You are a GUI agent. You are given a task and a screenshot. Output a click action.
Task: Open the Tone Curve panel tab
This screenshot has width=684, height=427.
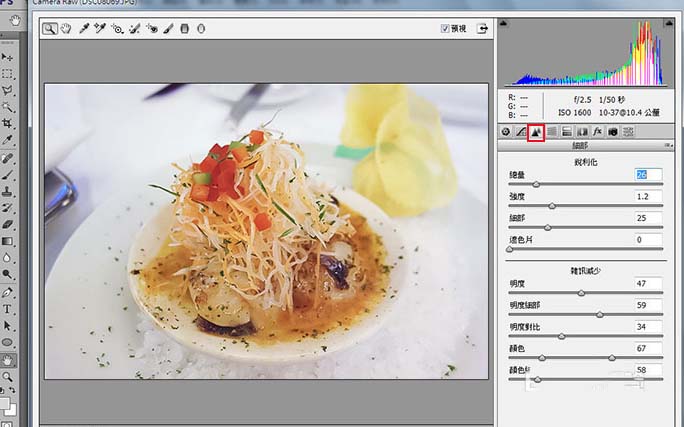click(x=521, y=131)
